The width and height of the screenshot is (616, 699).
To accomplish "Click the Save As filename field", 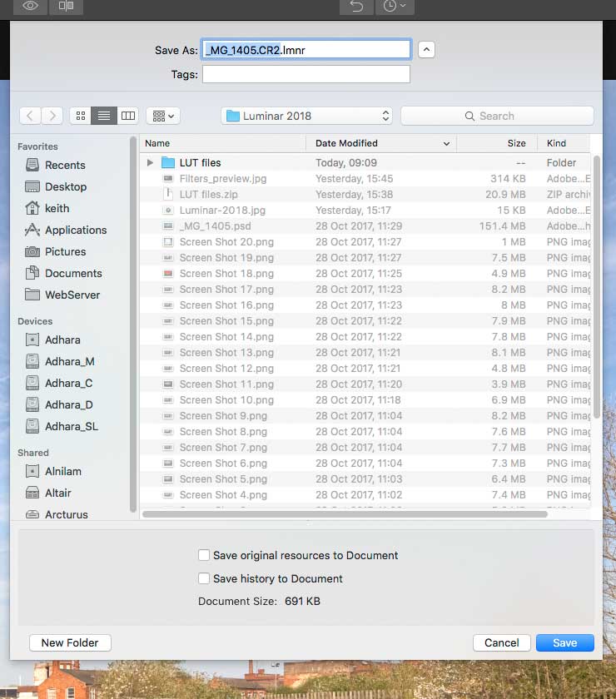I will [x=306, y=49].
